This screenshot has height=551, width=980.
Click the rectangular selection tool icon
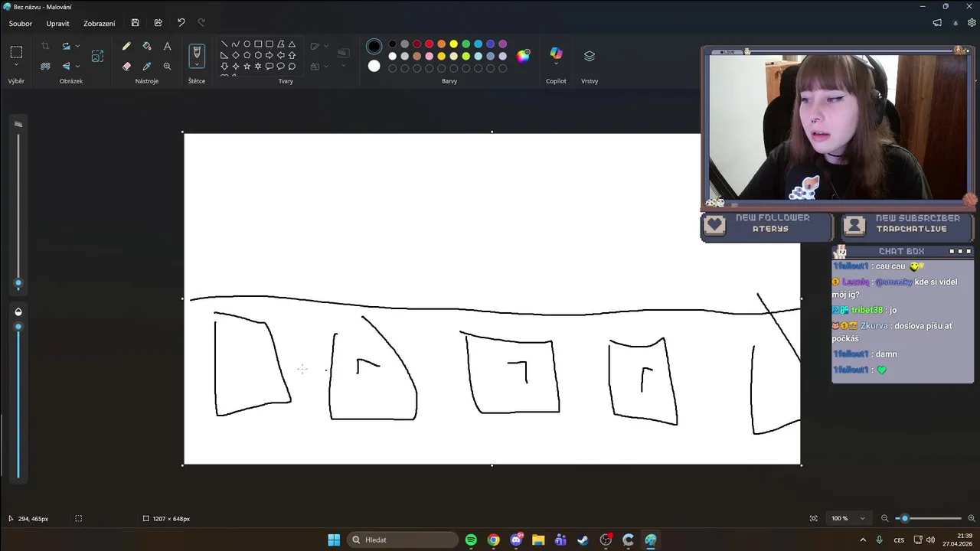[16, 52]
